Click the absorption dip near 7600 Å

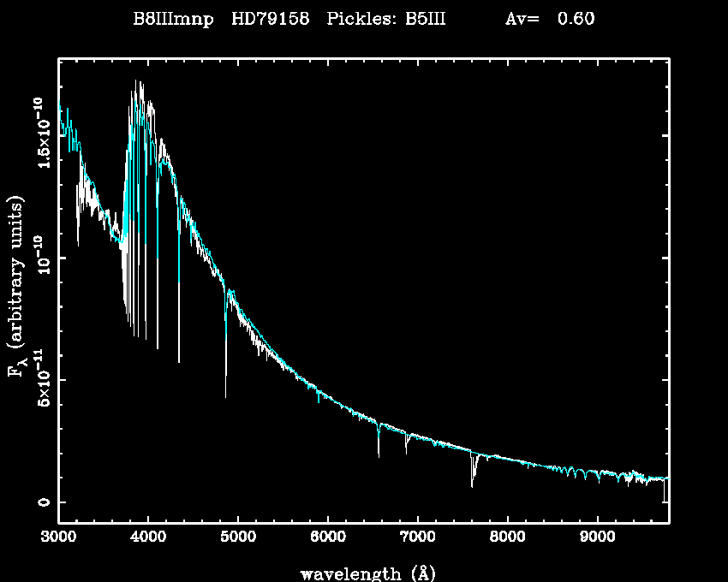pos(472,473)
